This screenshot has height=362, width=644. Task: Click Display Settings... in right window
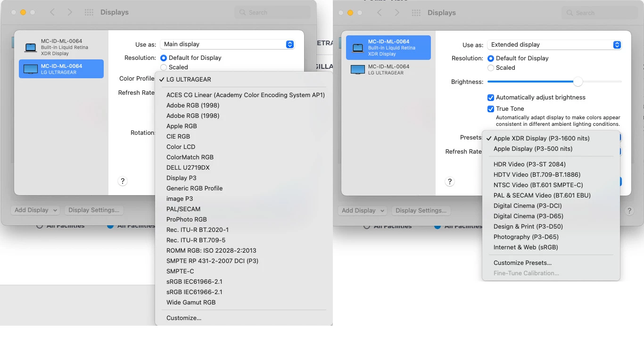coord(421,211)
